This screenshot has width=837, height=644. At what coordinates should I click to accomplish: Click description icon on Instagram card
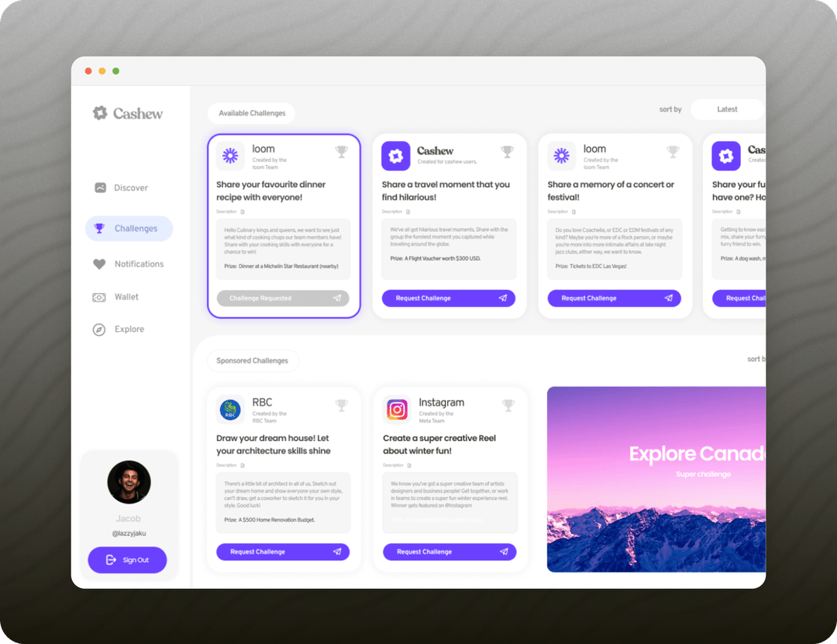(x=409, y=466)
